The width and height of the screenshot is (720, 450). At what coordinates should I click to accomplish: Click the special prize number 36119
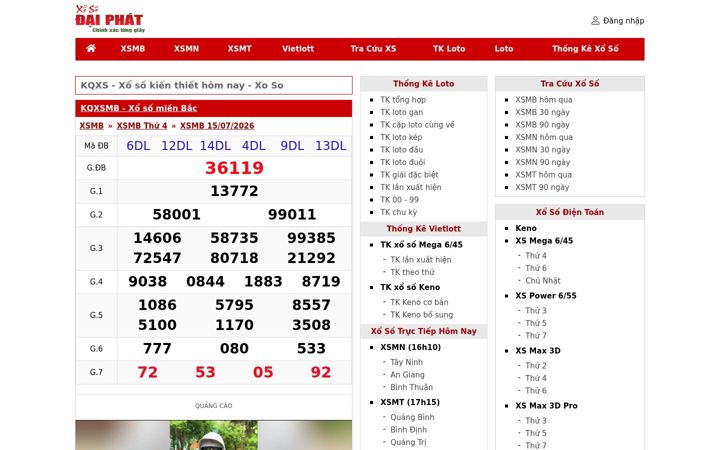click(x=234, y=168)
